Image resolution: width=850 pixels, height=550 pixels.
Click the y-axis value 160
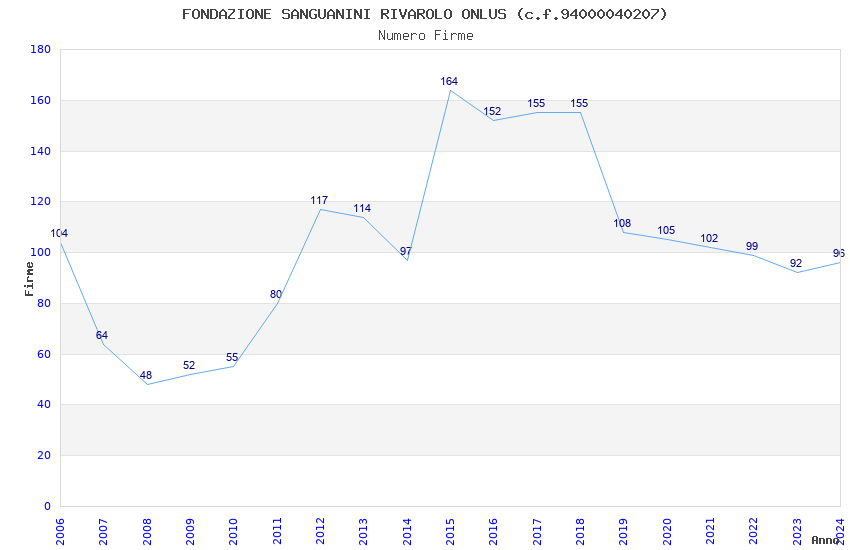pyautogui.click(x=41, y=100)
